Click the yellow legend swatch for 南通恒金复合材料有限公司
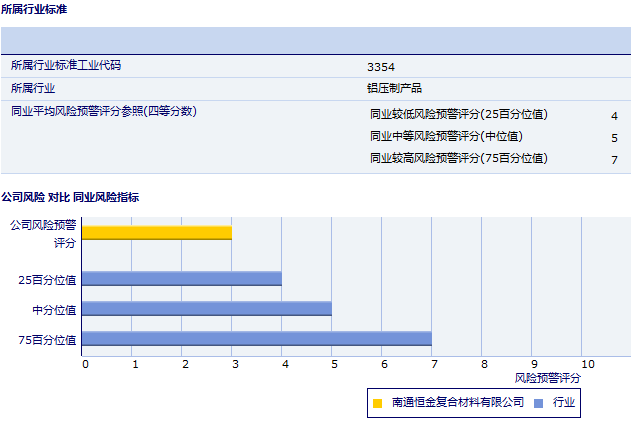 click(x=378, y=403)
